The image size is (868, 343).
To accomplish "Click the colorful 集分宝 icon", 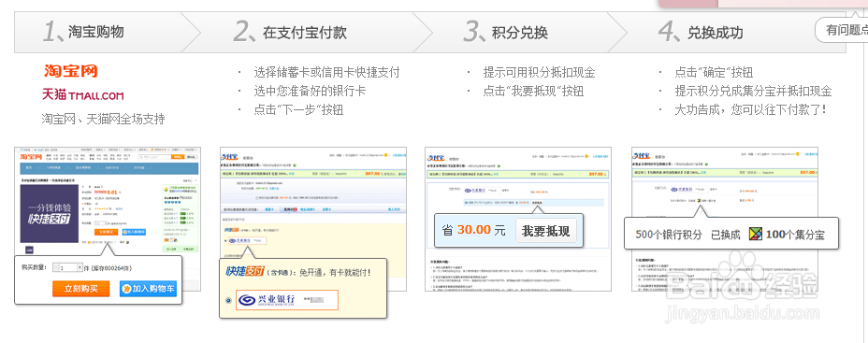I will point(755,234).
